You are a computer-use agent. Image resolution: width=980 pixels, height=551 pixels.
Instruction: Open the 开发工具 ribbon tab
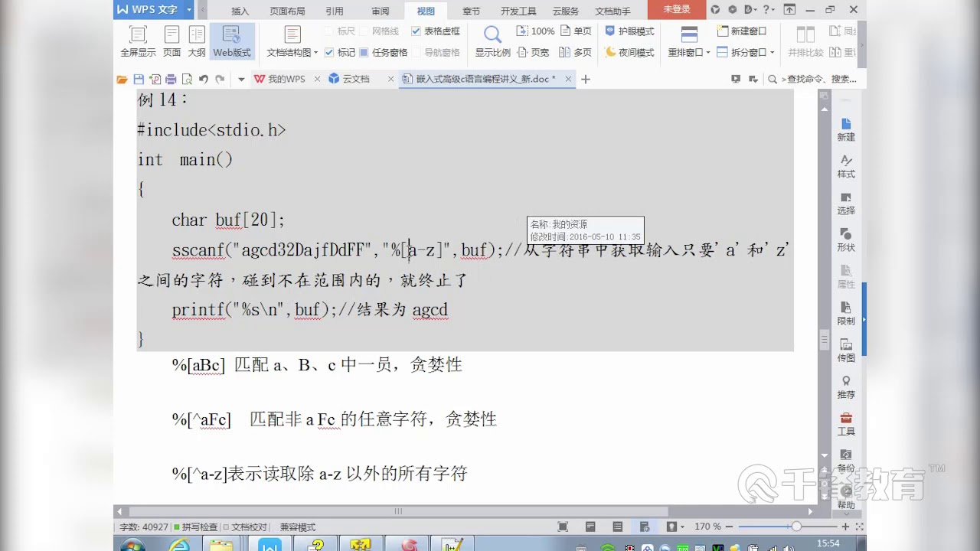tap(518, 11)
